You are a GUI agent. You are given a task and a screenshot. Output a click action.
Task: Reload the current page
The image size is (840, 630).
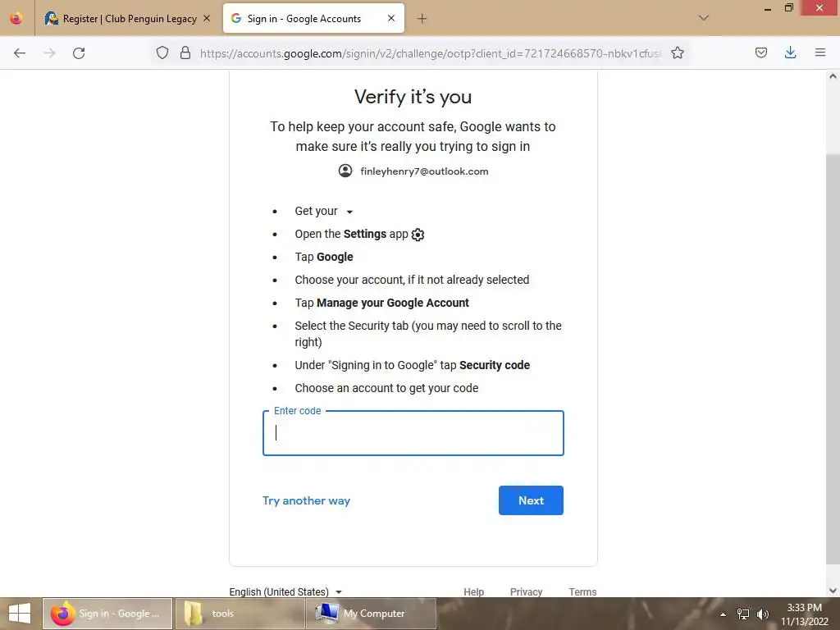[79, 53]
